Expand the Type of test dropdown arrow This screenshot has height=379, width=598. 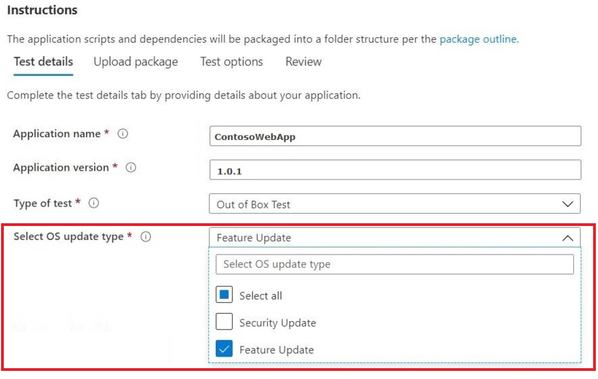(567, 204)
